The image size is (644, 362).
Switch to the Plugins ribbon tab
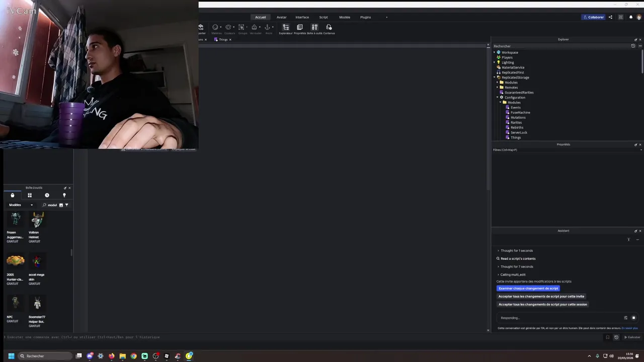point(366,17)
